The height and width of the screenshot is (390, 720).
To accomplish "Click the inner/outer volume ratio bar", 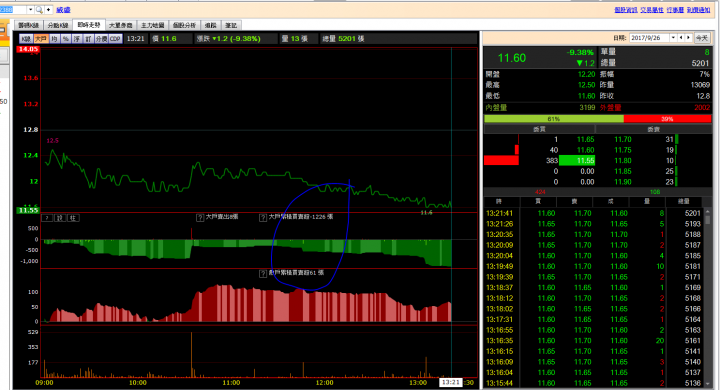I will tap(597, 119).
